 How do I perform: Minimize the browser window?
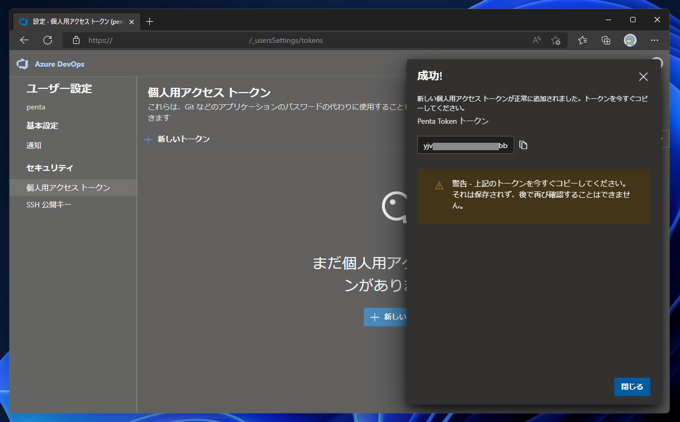pyautogui.click(x=608, y=20)
